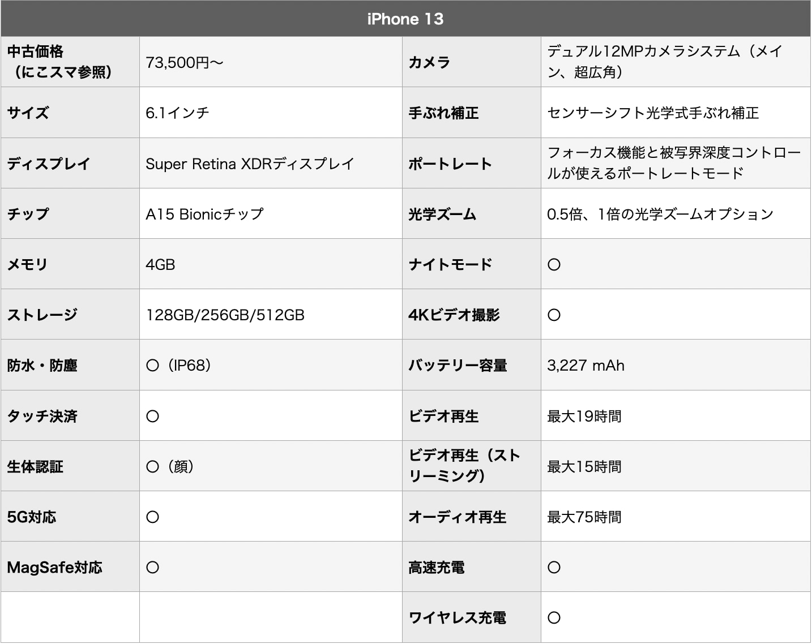Select the ディスプレイ label cell
Viewport: 812px width, 644px height.
[x=70, y=164]
